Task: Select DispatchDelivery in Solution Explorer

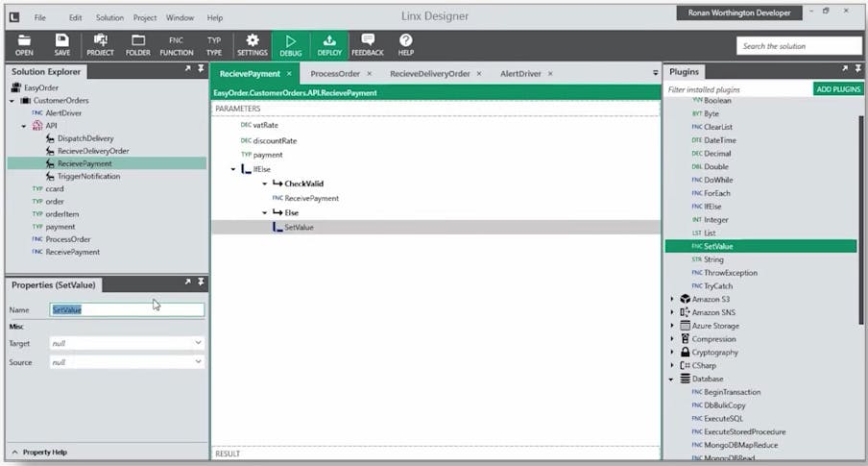Action: click(x=85, y=138)
